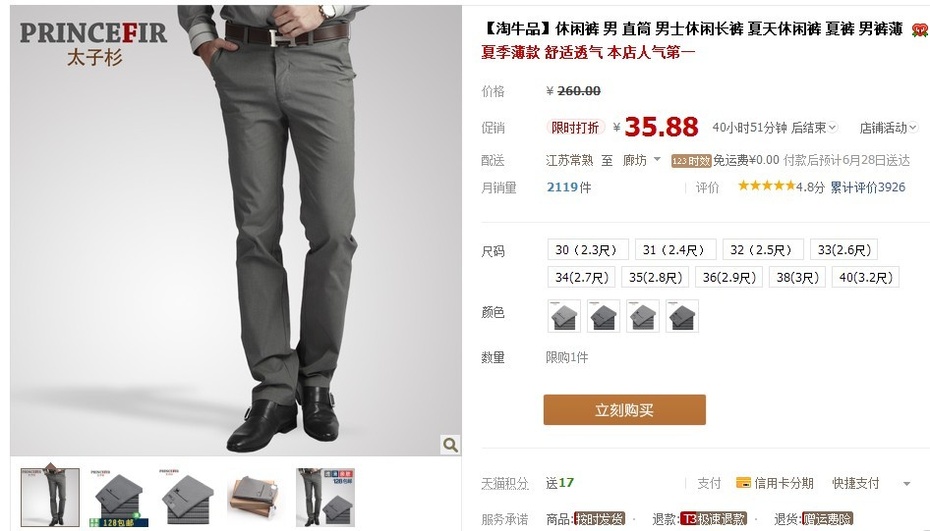Click the magnifier zoom icon on product image
930x531 pixels.
[x=450, y=444]
